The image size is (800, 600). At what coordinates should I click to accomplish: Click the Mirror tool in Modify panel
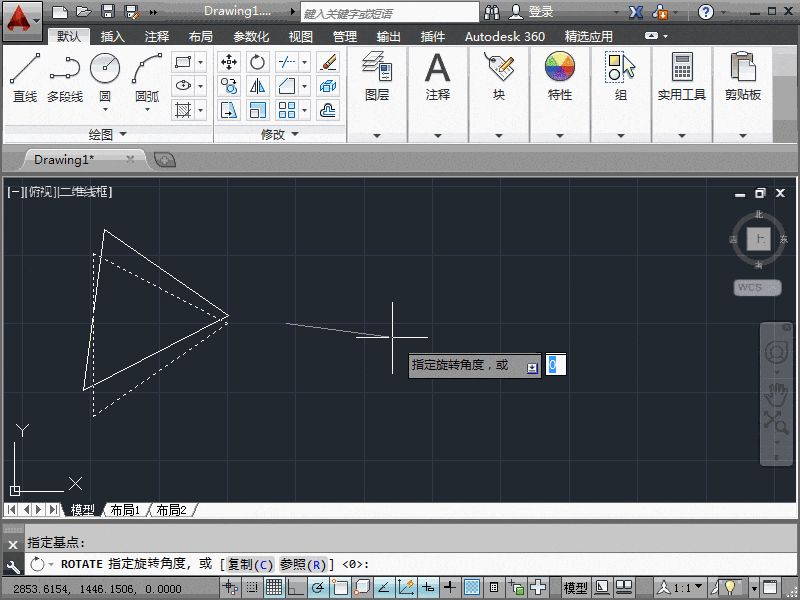[x=257, y=85]
